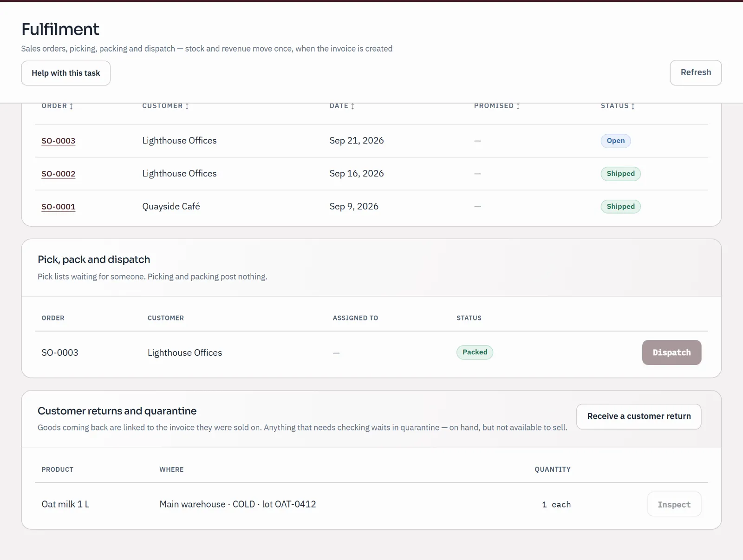Viewport: 743px width, 560px height.
Task: Select Sep 16, 2026 date cell
Action: [x=357, y=174]
